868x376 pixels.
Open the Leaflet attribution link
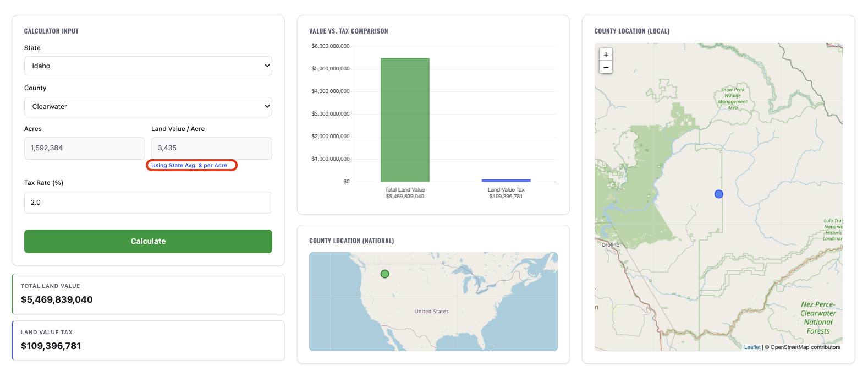coord(752,347)
